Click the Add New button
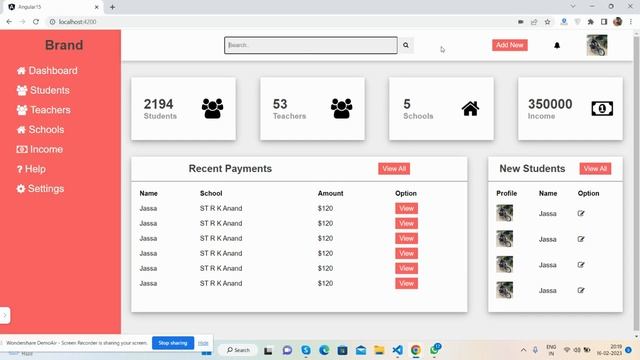This screenshot has width=640, height=360. pyautogui.click(x=509, y=45)
